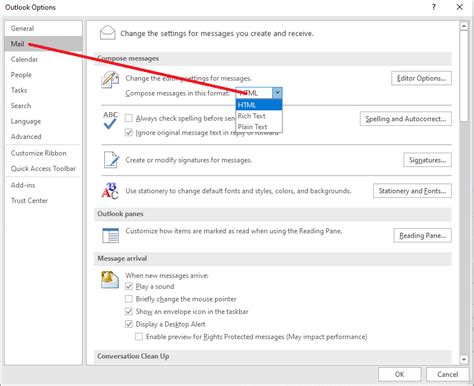Click the Editor Options button
Viewport: 474px width, 386px height.
(421, 78)
